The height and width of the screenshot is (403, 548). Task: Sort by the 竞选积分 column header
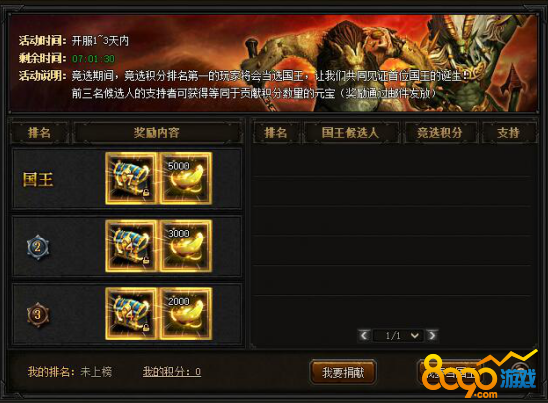click(x=440, y=133)
